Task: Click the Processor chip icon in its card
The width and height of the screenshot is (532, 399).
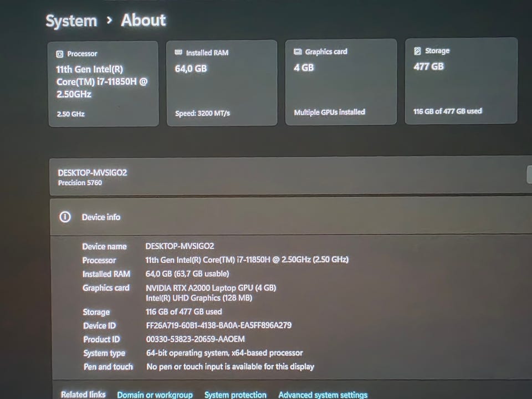Action: pos(60,54)
